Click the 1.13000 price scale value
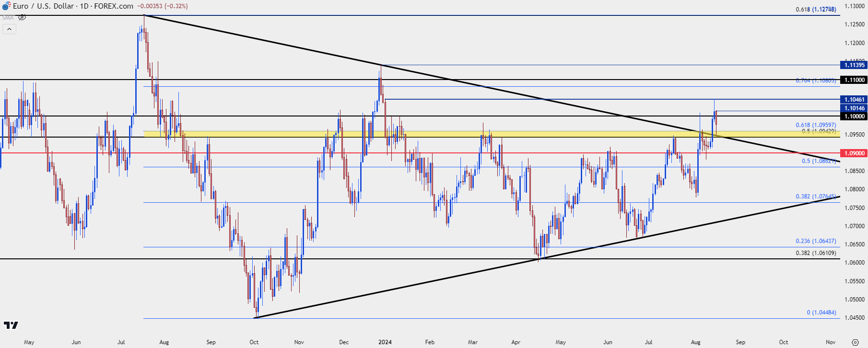 point(855,6)
